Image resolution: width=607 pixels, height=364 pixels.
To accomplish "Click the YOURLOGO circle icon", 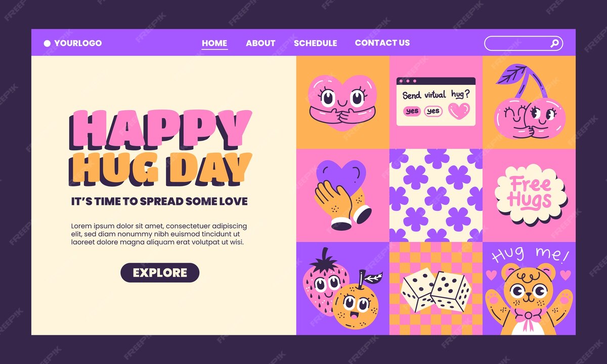I will [x=48, y=43].
